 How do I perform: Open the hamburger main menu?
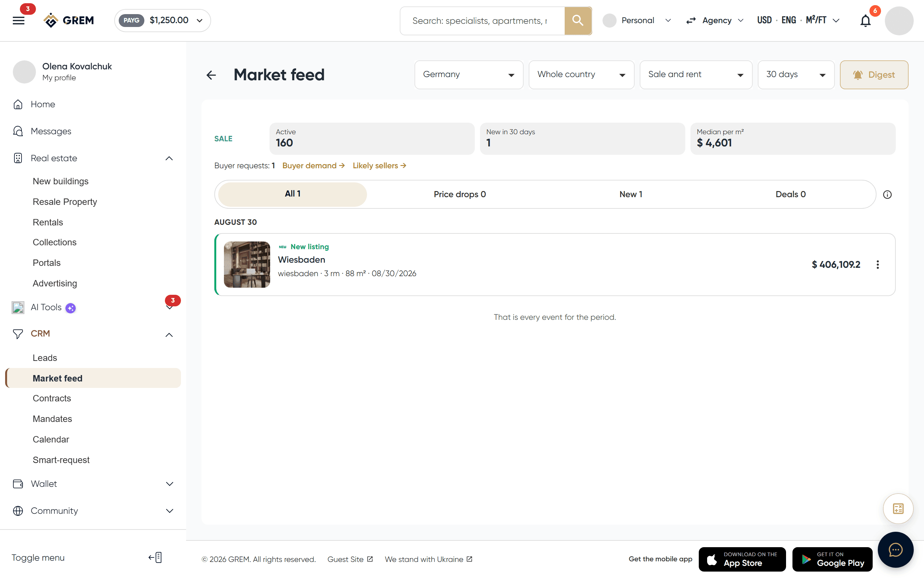tap(18, 21)
